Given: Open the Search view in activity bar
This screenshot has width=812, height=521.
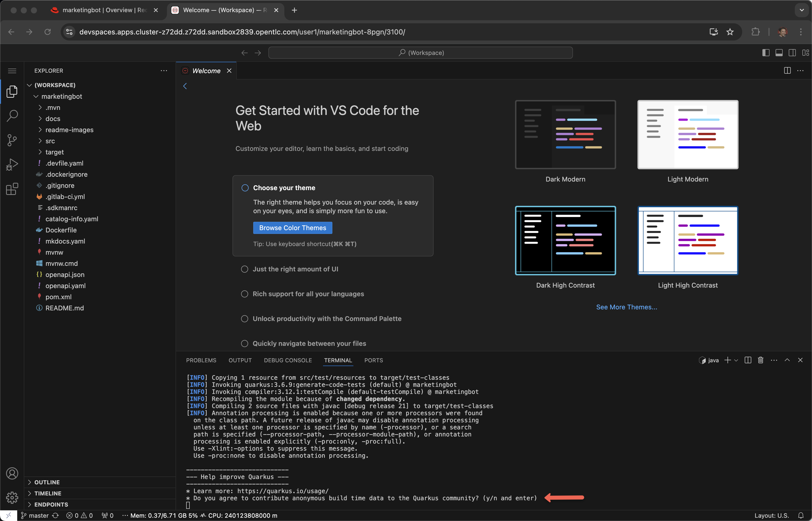Looking at the screenshot, I should click(x=12, y=116).
